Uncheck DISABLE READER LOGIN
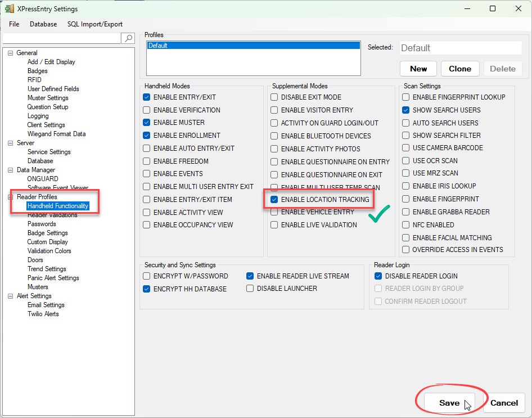This screenshot has width=532, height=418. [378, 276]
